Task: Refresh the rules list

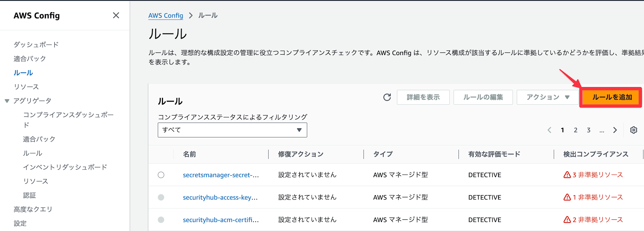Action: pos(387,97)
